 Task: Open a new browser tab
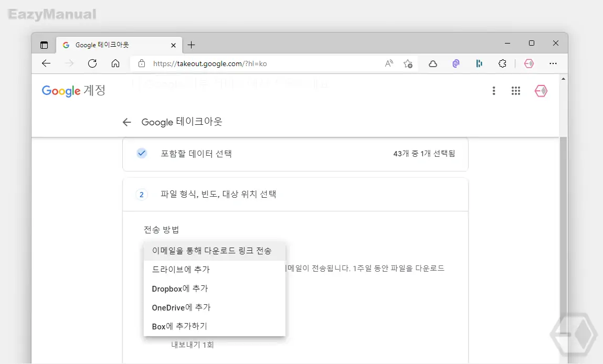coord(191,45)
